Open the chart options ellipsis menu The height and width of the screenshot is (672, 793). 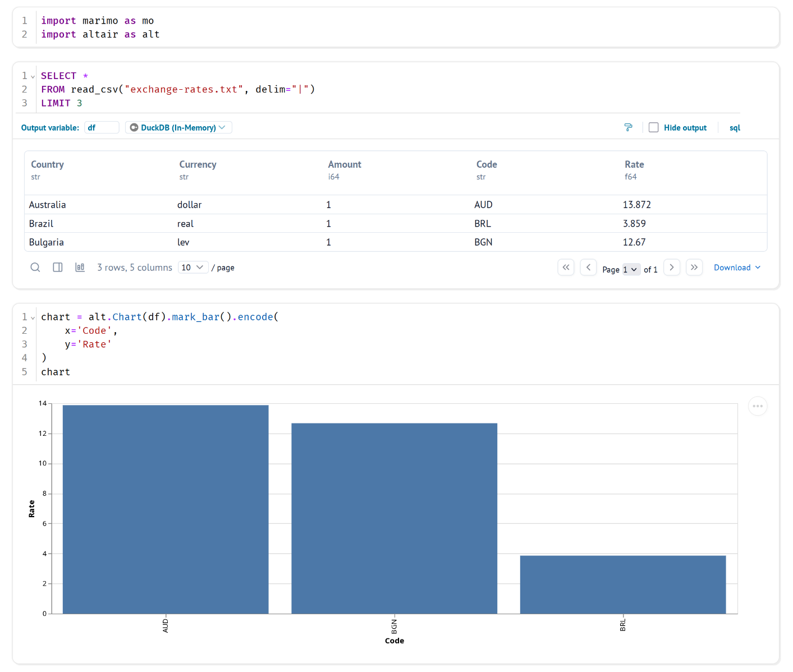(x=758, y=406)
